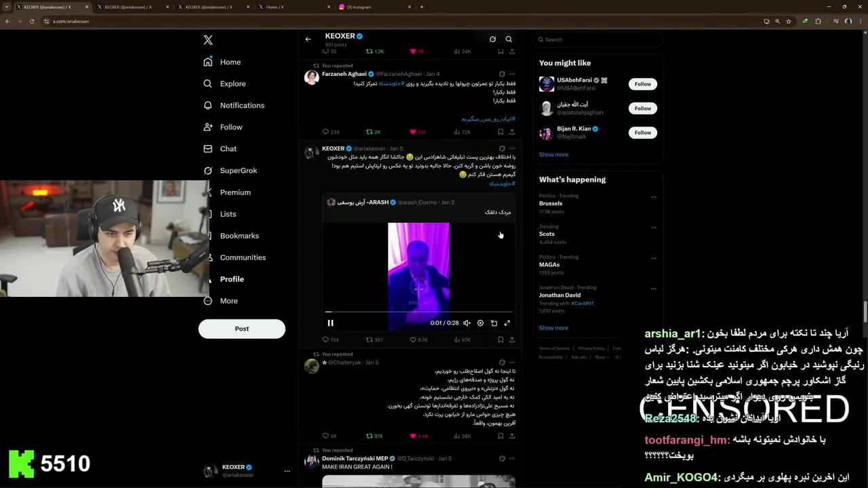Bookmark KEOXER's Jan 5 video post
Image resolution: width=868 pixels, height=488 pixels.
point(500,340)
